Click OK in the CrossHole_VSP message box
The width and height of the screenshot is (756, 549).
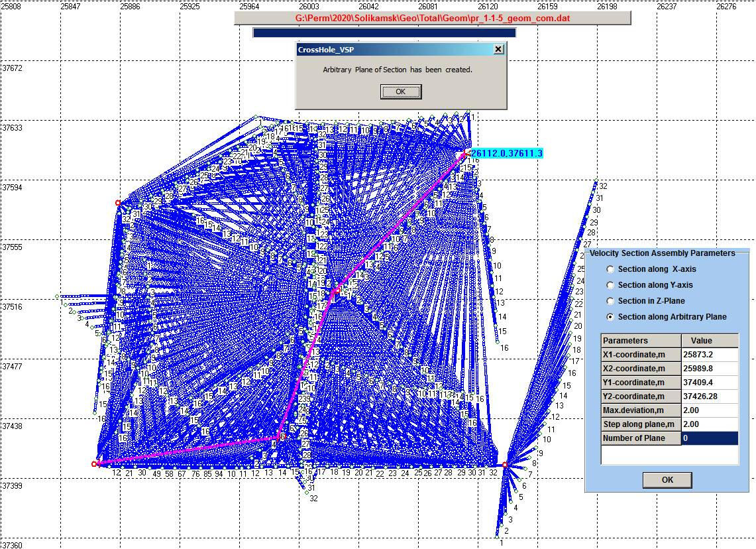coord(400,91)
